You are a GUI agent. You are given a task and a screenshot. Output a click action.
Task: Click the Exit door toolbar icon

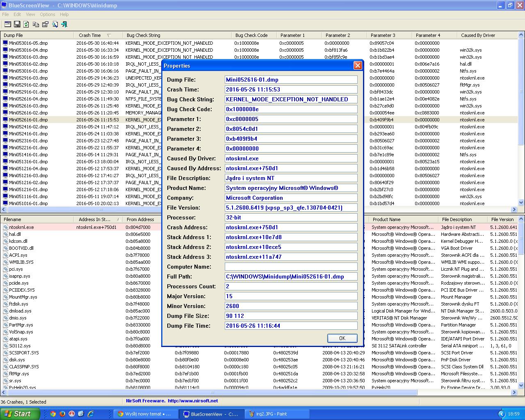[64, 25]
